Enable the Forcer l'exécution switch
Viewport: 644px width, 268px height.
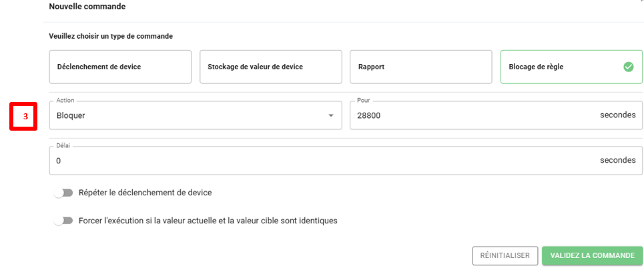click(63, 220)
